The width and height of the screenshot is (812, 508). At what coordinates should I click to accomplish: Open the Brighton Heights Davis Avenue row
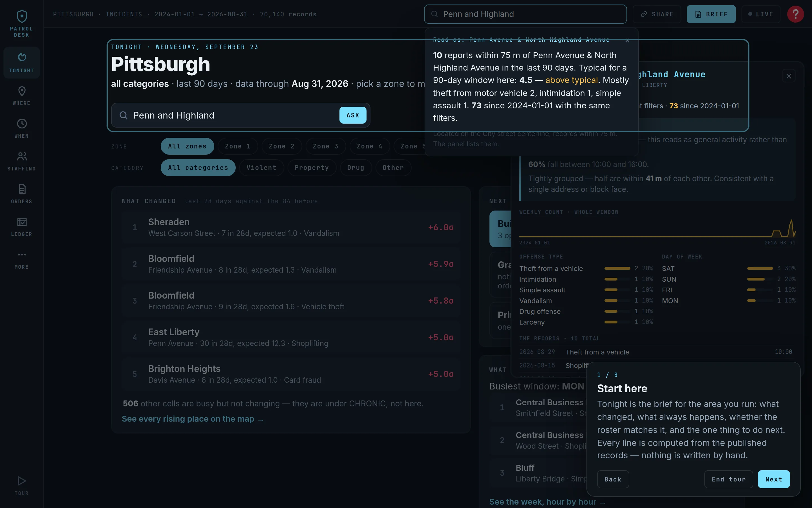click(291, 374)
